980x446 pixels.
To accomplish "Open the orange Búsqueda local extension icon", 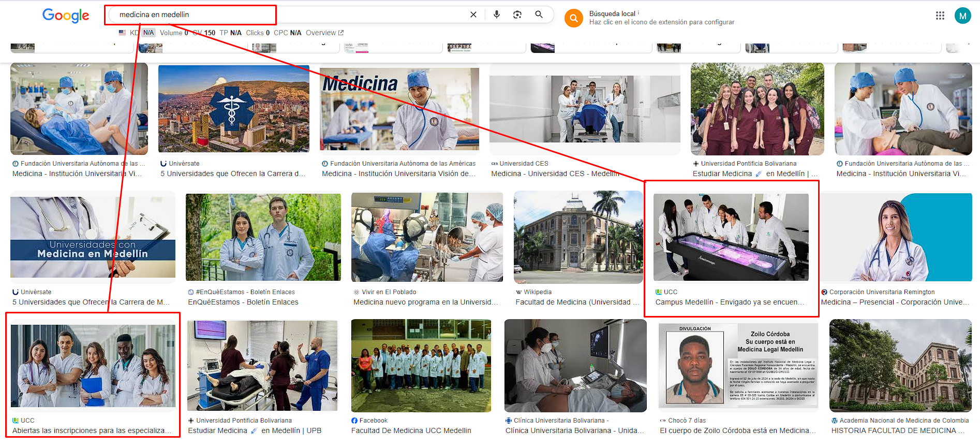I will (573, 18).
